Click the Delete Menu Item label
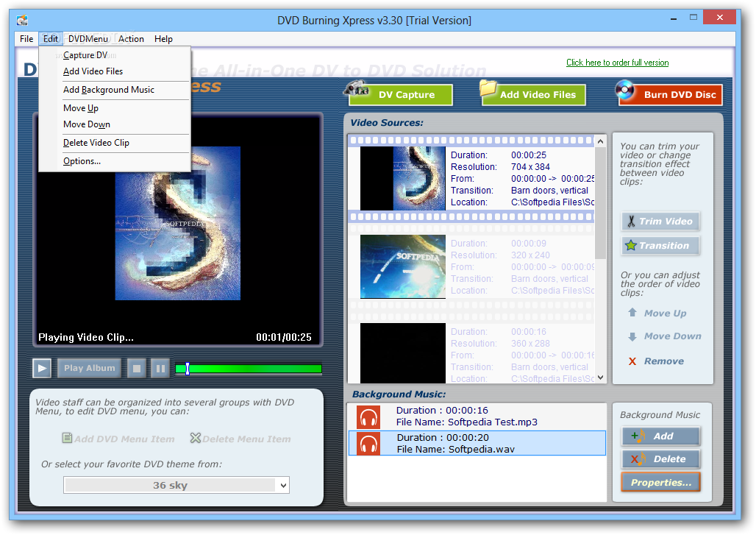The image size is (756, 535). pos(246,439)
